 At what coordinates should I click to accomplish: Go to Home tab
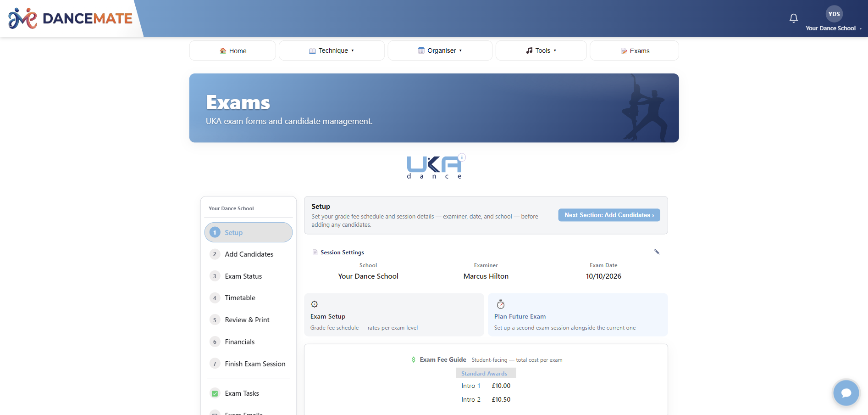click(232, 50)
